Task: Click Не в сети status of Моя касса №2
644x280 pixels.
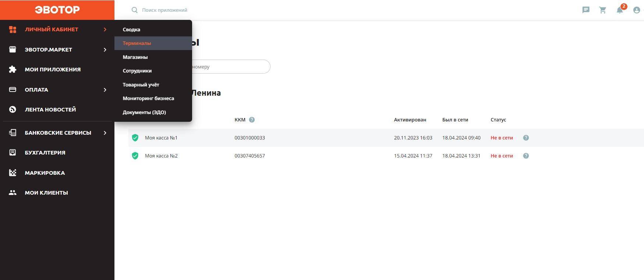Action: pyautogui.click(x=502, y=156)
